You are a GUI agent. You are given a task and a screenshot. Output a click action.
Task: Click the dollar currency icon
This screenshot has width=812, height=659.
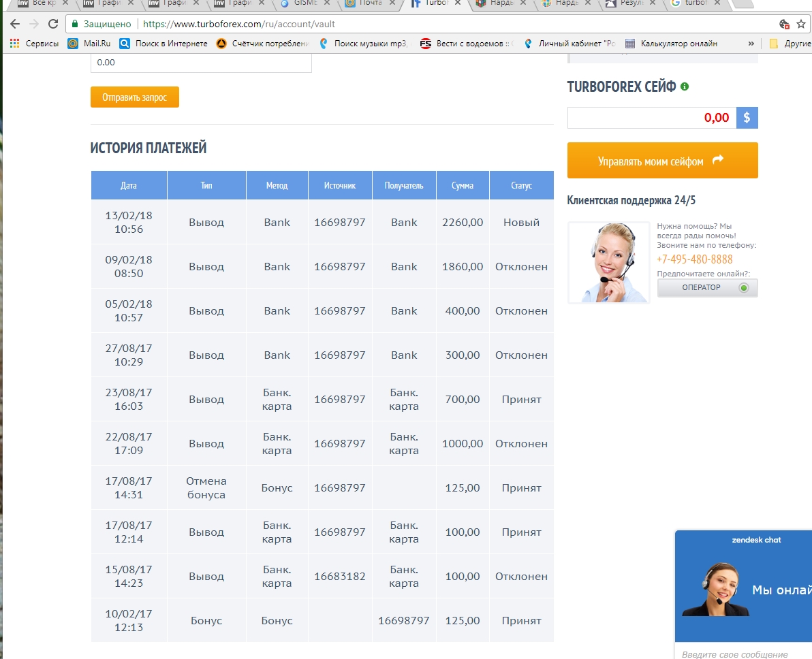click(747, 118)
